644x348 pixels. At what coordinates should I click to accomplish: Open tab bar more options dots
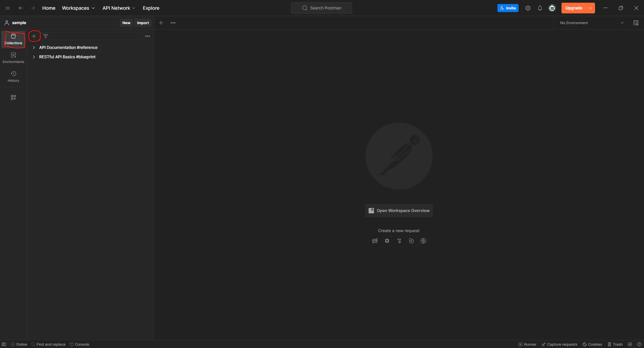[173, 23]
